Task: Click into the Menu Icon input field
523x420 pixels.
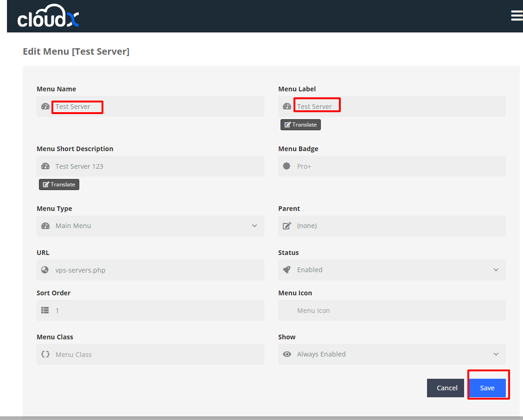Action: point(399,311)
